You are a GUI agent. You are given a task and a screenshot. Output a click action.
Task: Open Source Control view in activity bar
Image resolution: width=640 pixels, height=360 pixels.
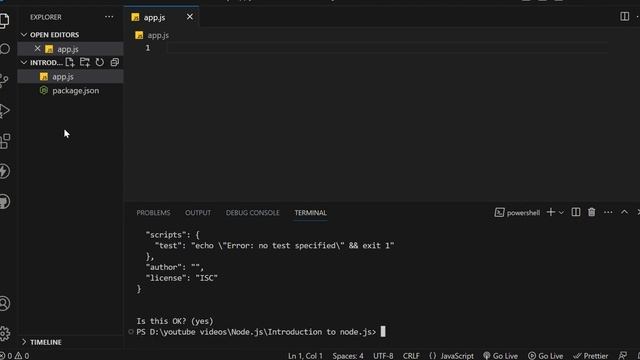coord(4,80)
